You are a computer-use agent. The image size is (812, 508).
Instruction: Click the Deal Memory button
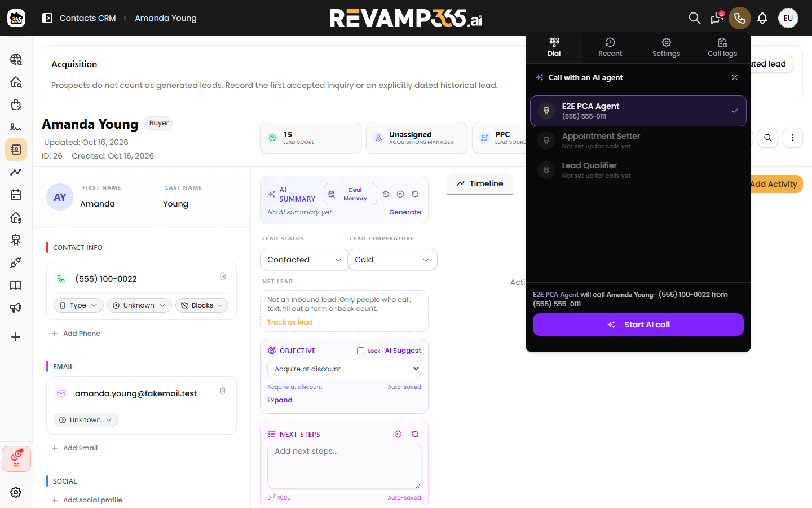tap(350, 194)
